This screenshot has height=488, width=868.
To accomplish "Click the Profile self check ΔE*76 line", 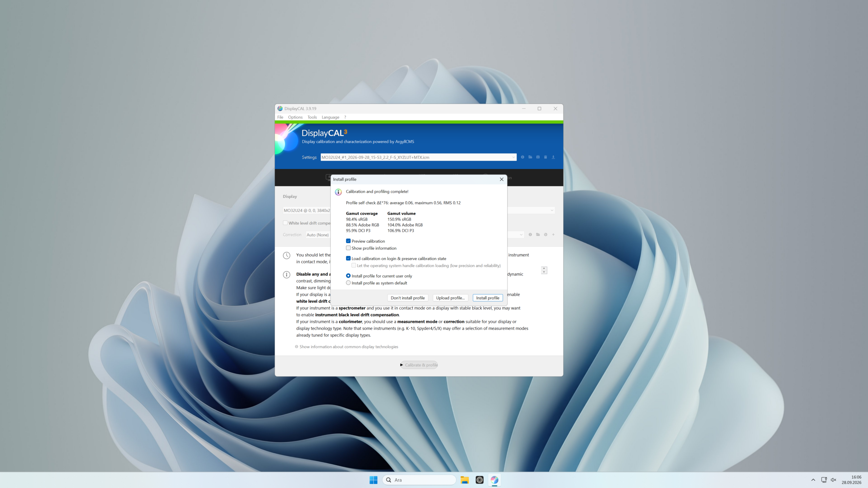I will 403,203.
